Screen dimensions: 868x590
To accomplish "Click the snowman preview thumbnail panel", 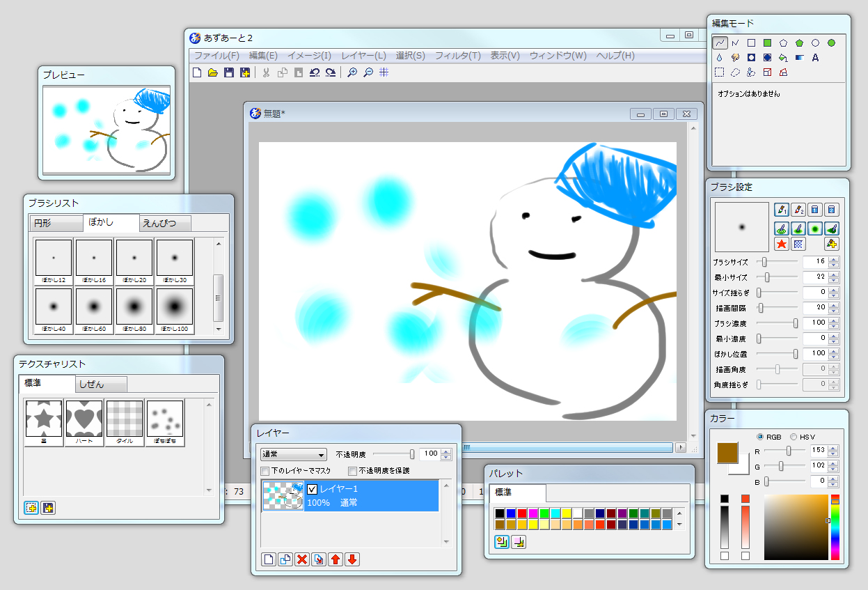I will pos(107,130).
